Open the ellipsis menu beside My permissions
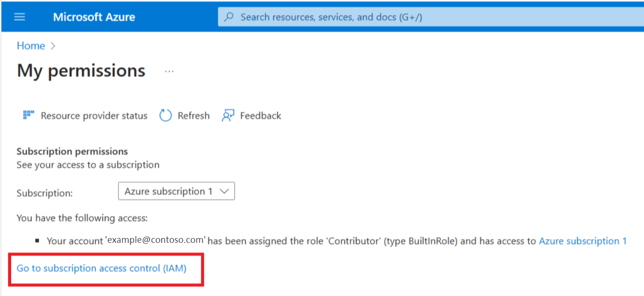 point(169,71)
